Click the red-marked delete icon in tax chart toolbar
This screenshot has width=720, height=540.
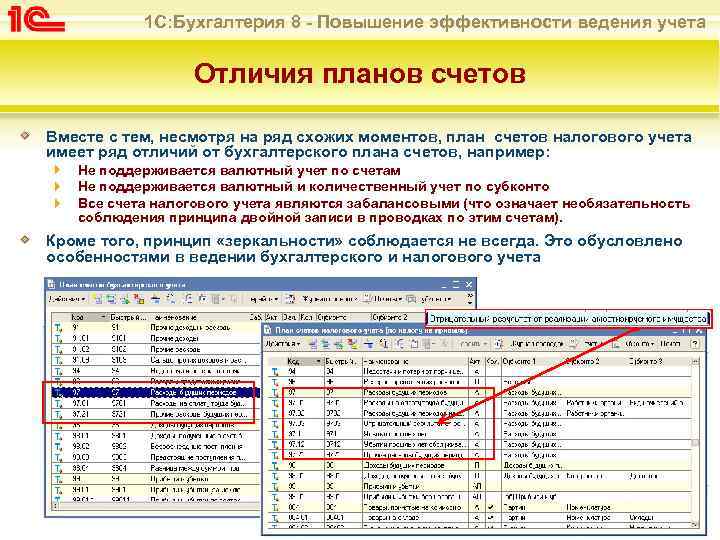coord(353,343)
